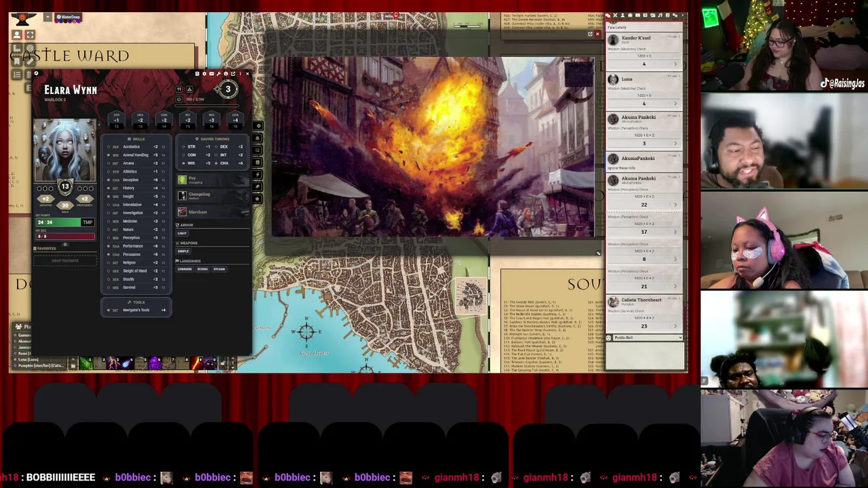Click the dice icon beside Public Roll
Viewport: 868px width, 488px height.
tap(608, 338)
